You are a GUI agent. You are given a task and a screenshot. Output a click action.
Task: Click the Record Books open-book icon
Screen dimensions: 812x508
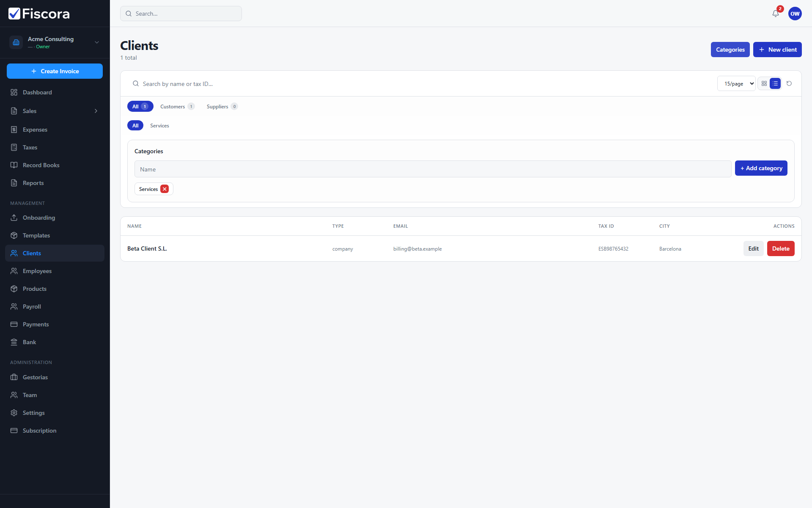[14, 165]
